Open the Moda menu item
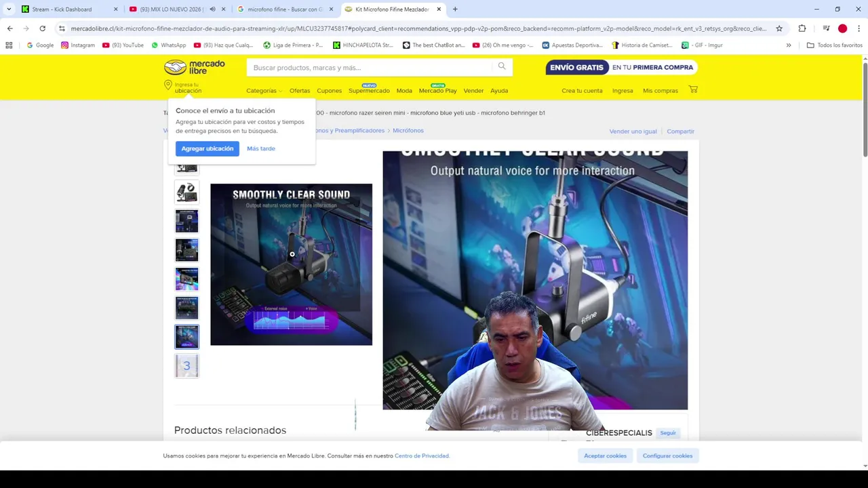868x488 pixels. pos(404,91)
